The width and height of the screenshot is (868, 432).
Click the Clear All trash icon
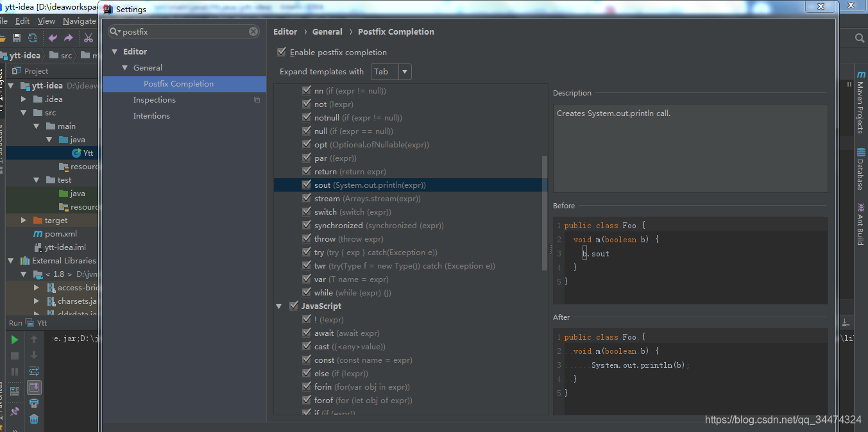pos(34,419)
